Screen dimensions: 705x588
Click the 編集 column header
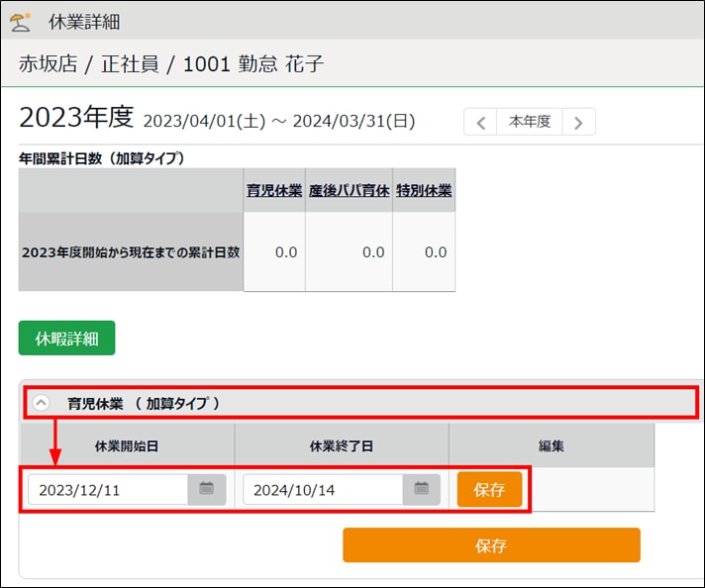(x=552, y=445)
